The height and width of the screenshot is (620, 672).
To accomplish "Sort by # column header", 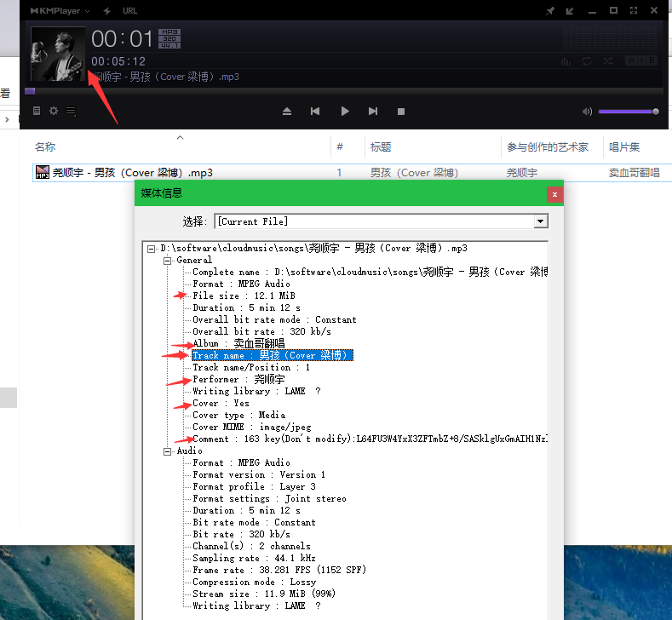I will [x=340, y=147].
